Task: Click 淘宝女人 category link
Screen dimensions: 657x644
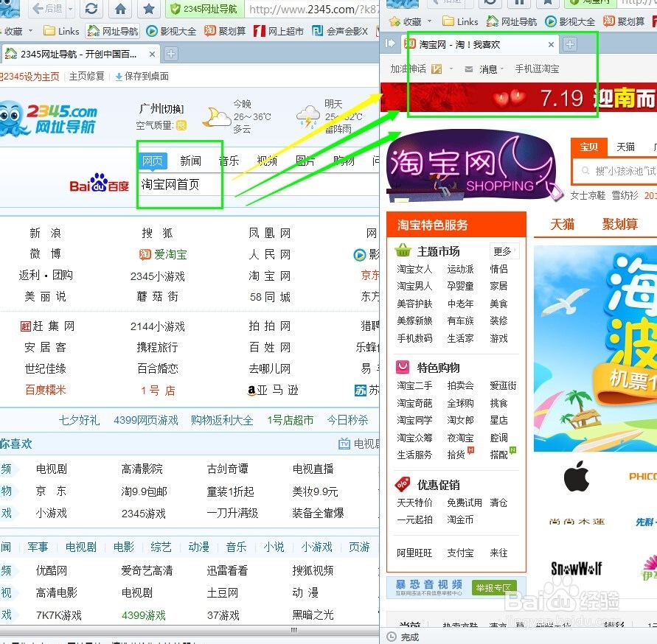Action: click(414, 269)
